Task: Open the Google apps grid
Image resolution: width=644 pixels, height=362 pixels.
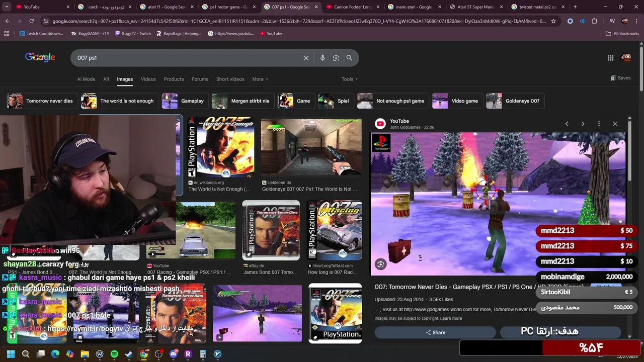Action: (610, 58)
